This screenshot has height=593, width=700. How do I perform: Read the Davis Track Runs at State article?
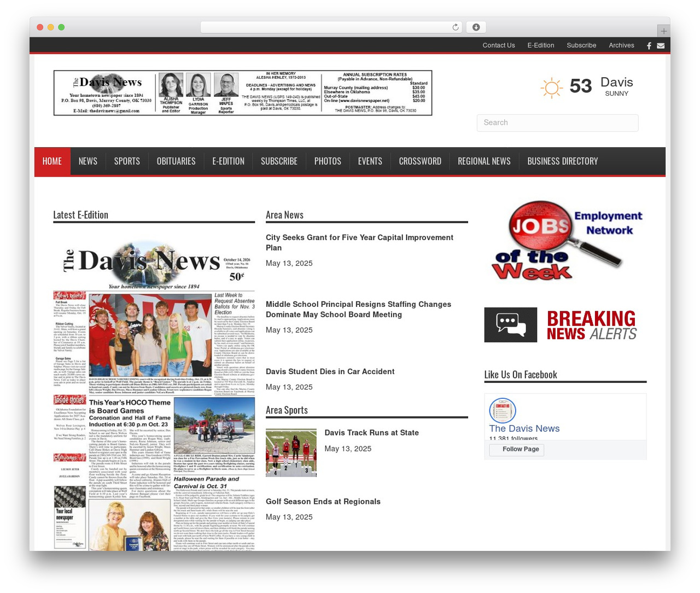(x=372, y=433)
